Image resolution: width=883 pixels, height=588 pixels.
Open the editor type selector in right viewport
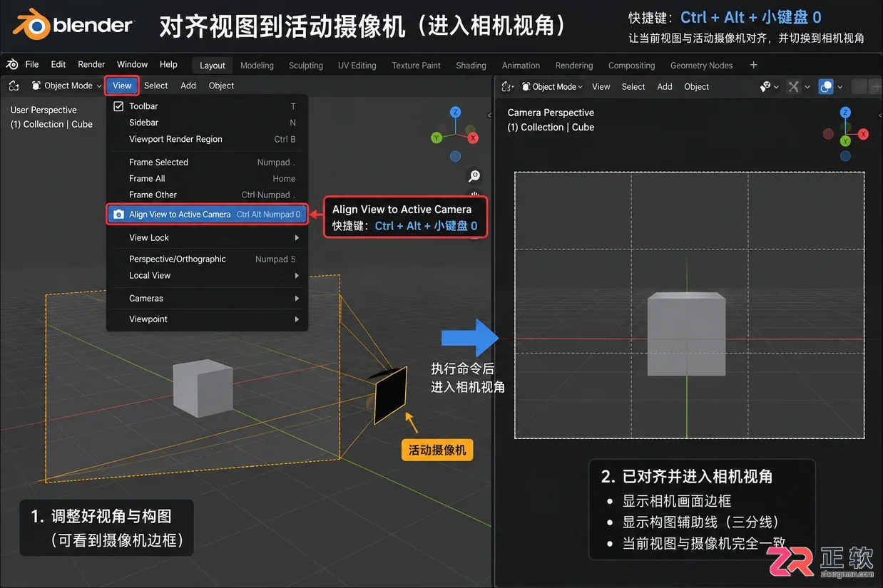507,87
